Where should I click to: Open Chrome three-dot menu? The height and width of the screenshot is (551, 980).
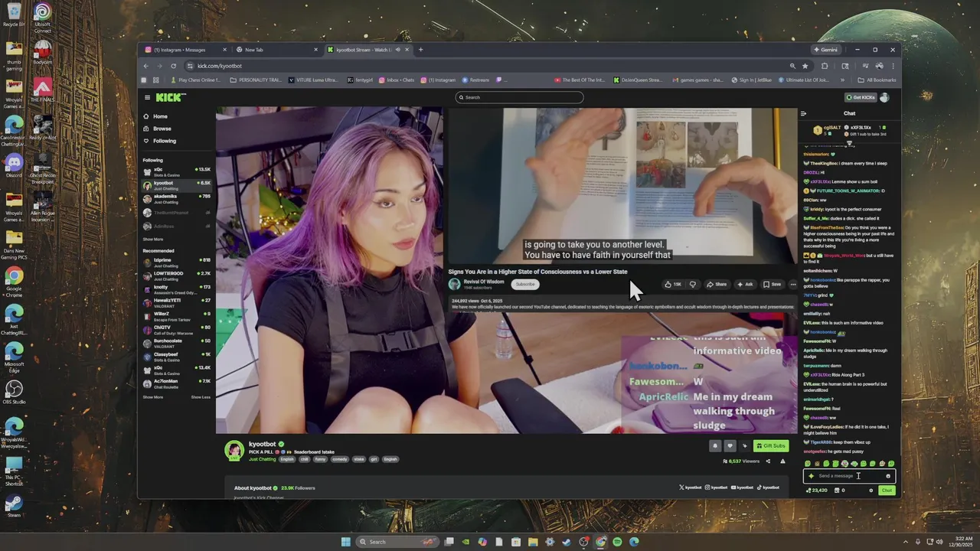tap(893, 66)
